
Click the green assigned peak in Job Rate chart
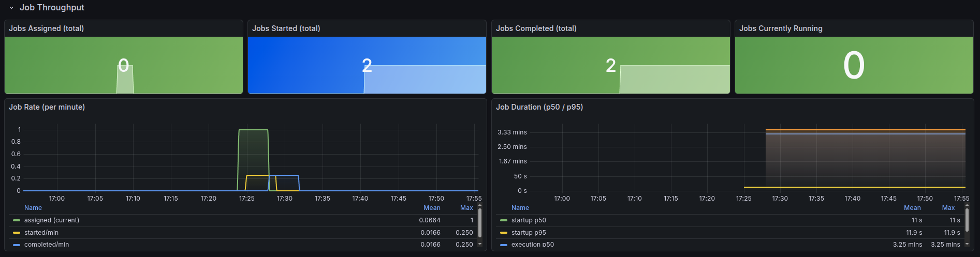253,130
